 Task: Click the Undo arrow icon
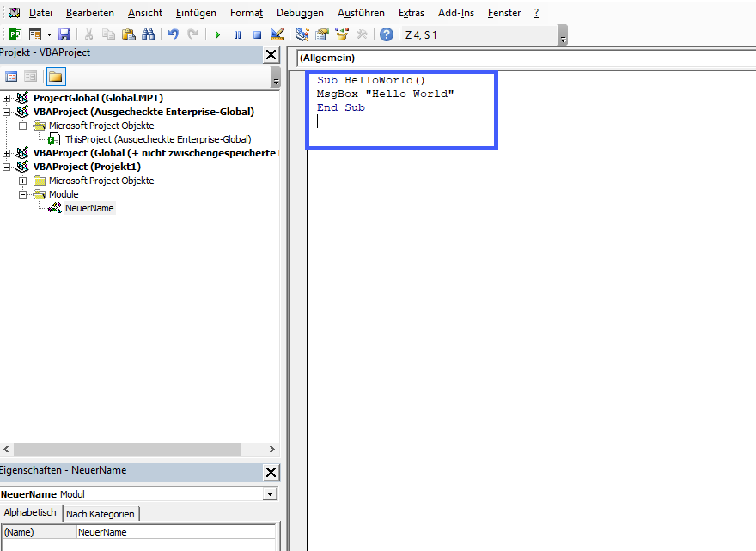point(173,34)
